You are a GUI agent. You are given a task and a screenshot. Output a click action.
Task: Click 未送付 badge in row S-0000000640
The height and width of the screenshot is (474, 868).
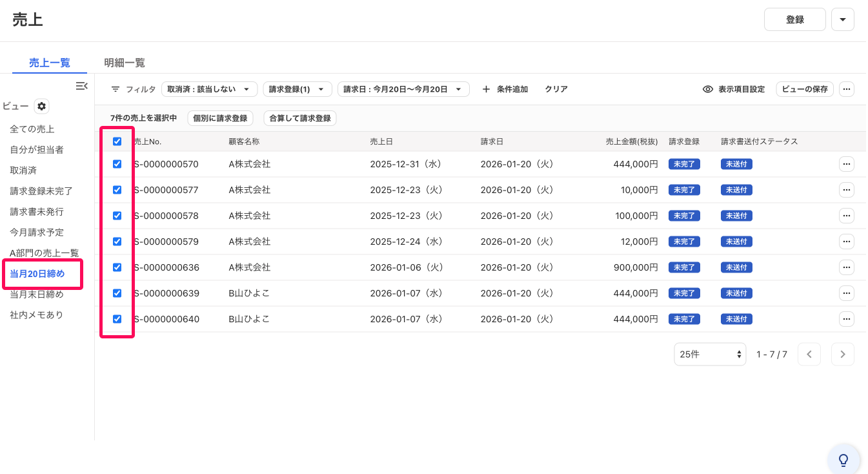coord(736,319)
